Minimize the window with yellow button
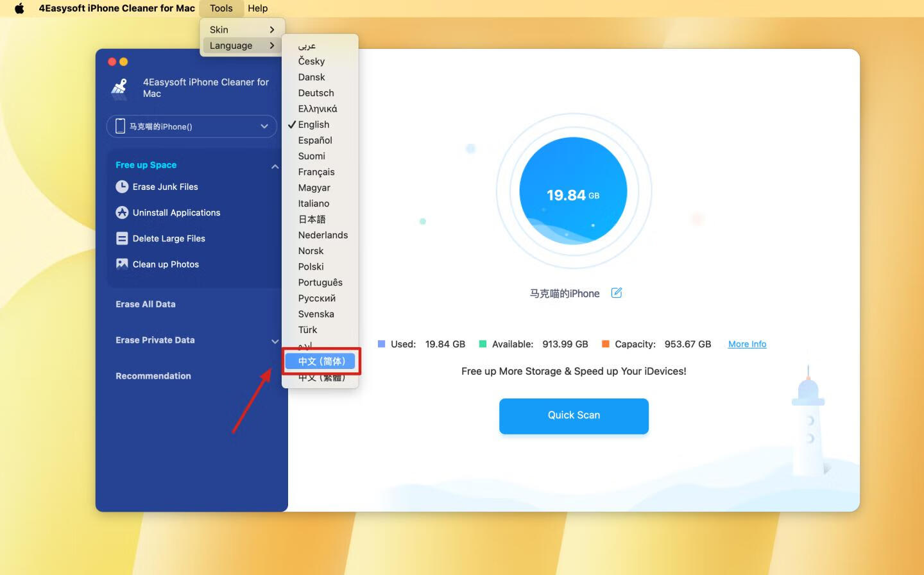Viewport: 924px width, 575px height. [x=124, y=62]
